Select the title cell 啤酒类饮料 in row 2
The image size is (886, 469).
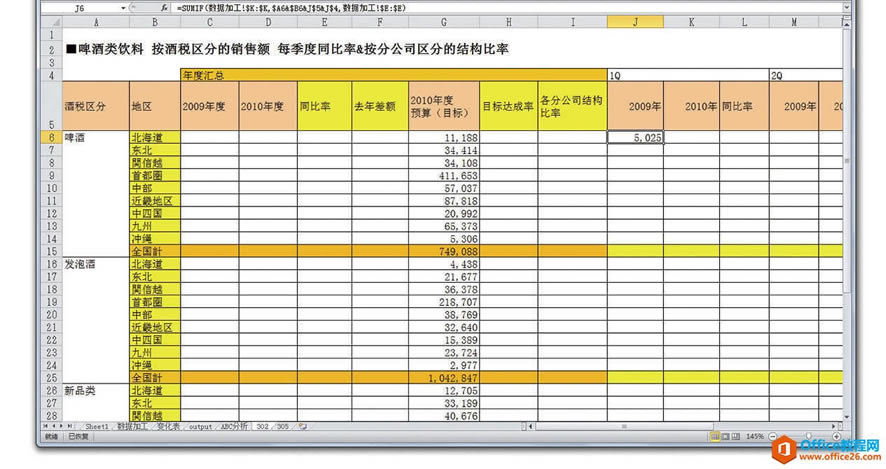click(x=288, y=49)
